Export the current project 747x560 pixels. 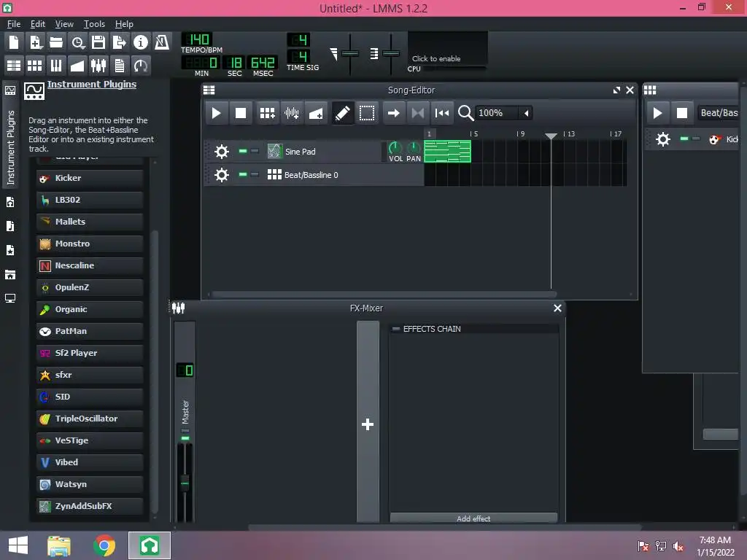pos(119,42)
